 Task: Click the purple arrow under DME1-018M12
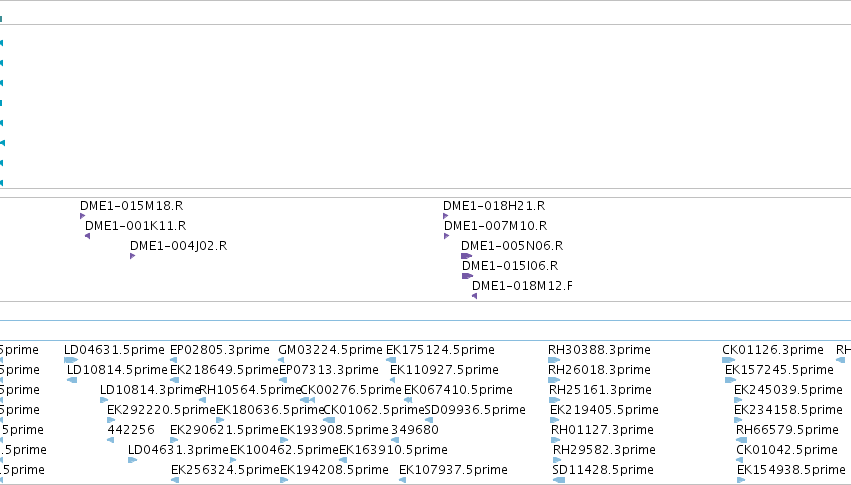pyautogui.click(x=474, y=296)
